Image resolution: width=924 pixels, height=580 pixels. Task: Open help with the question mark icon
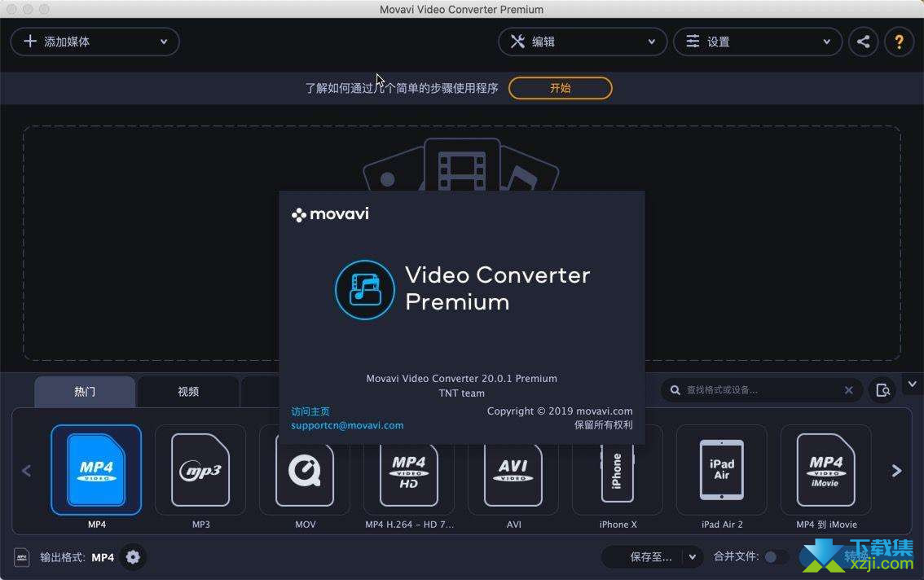900,42
